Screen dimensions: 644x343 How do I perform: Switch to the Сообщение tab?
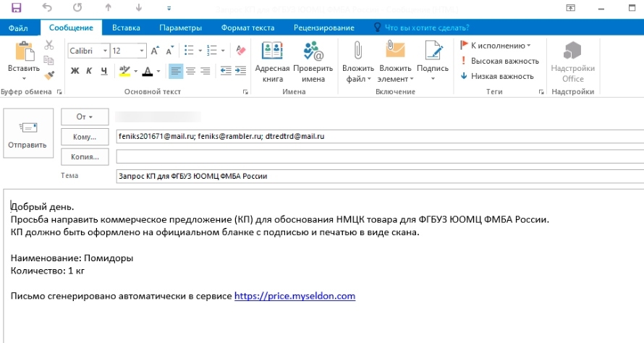point(71,28)
